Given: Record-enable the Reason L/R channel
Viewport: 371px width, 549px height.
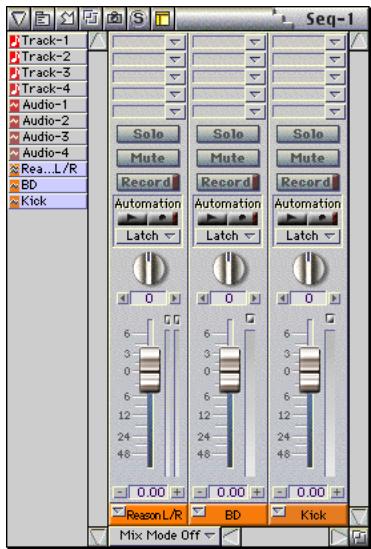Looking at the screenshot, I should 148,182.
